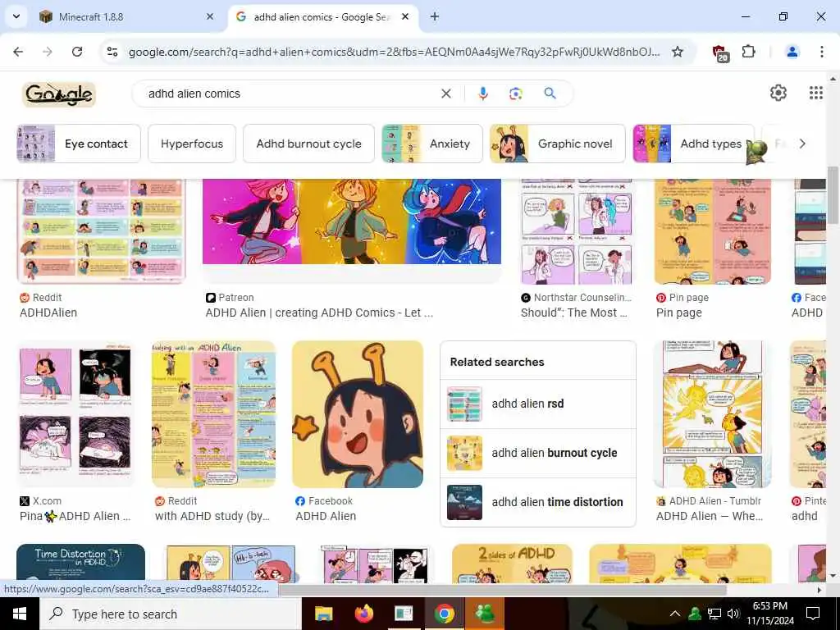Screen dimensions: 840x630
Task: Open the Facebook ADHD Alien avatar image
Action: [358, 414]
